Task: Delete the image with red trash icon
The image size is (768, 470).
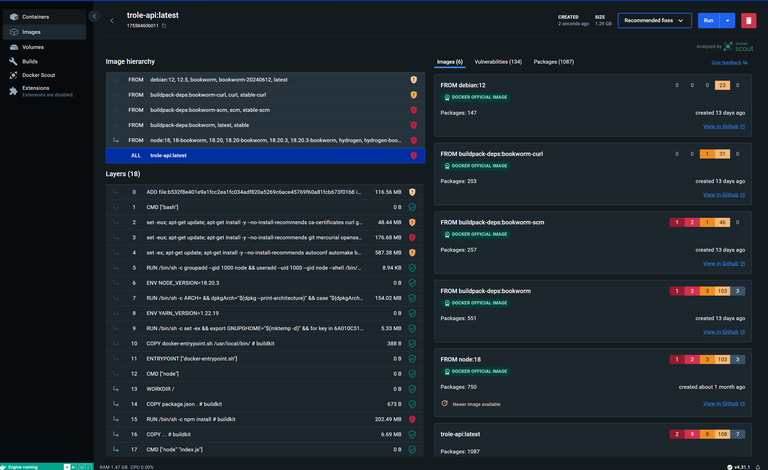Action: [748, 21]
